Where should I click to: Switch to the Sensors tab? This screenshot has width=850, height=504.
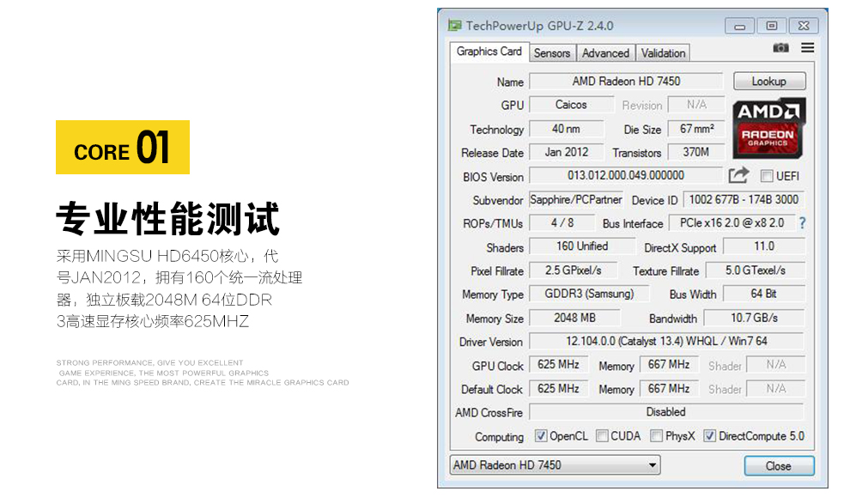tap(552, 52)
